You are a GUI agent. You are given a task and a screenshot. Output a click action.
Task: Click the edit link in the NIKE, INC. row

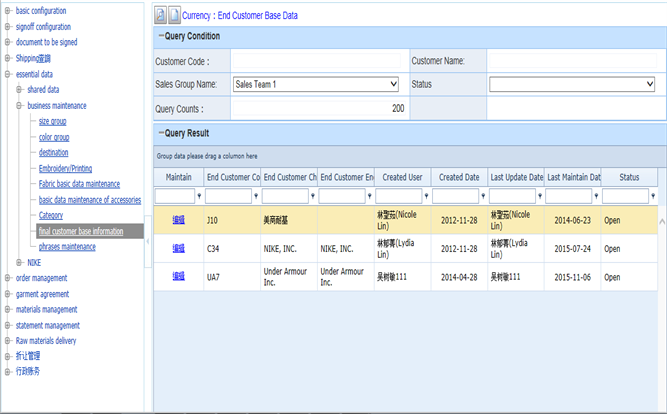pyautogui.click(x=179, y=248)
